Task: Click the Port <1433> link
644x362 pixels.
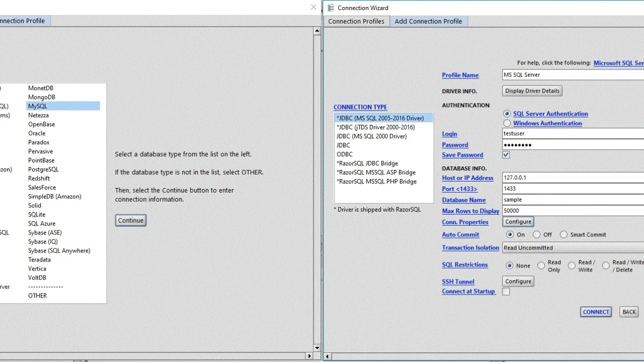Action: click(459, 189)
